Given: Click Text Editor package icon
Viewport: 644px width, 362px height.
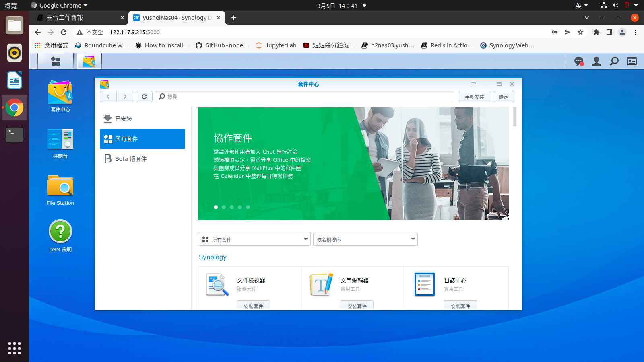Looking at the screenshot, I should point(321,285).
